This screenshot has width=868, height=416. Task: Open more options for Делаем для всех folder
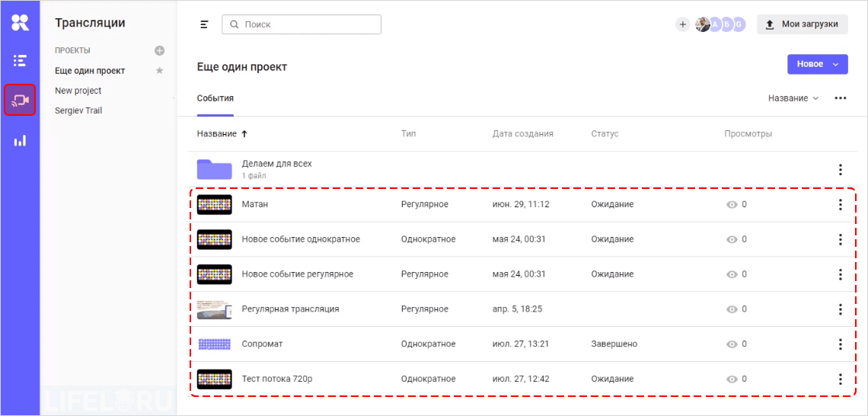click(x=841, y=169)
